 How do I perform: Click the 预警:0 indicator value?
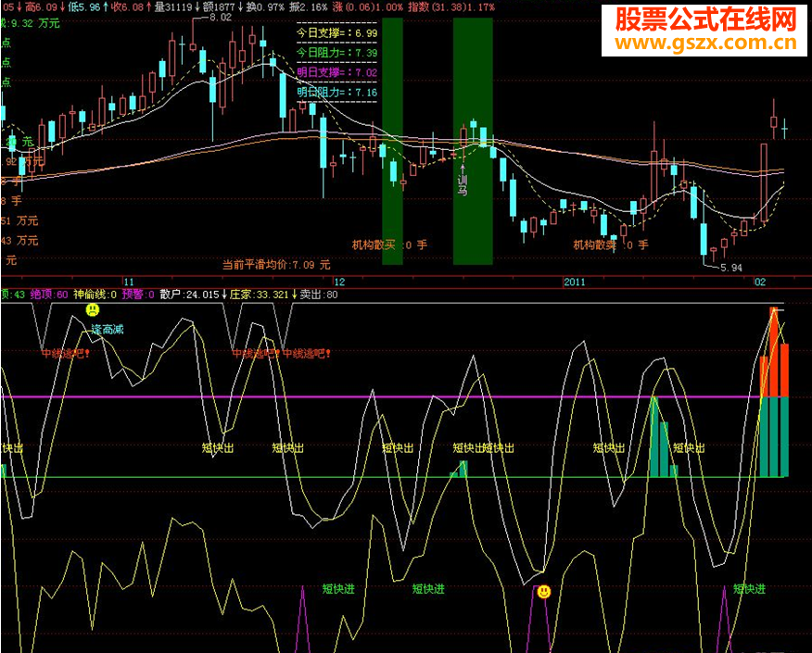138,295
